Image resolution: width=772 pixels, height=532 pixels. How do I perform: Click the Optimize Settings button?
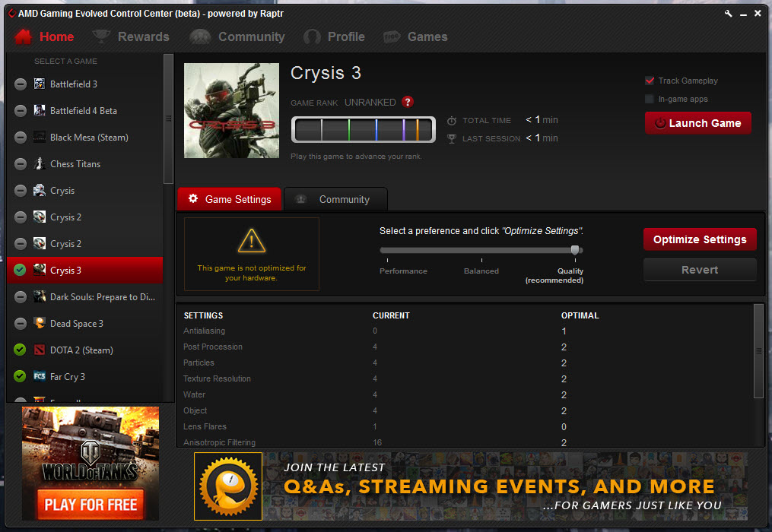(700, 239)
